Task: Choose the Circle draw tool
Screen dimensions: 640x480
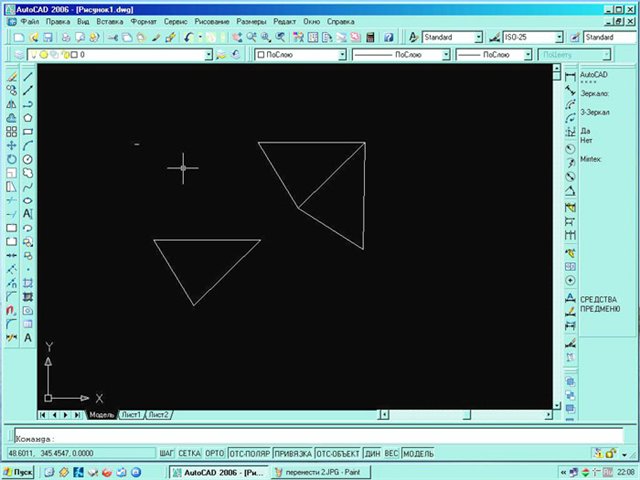Action: 28,159
